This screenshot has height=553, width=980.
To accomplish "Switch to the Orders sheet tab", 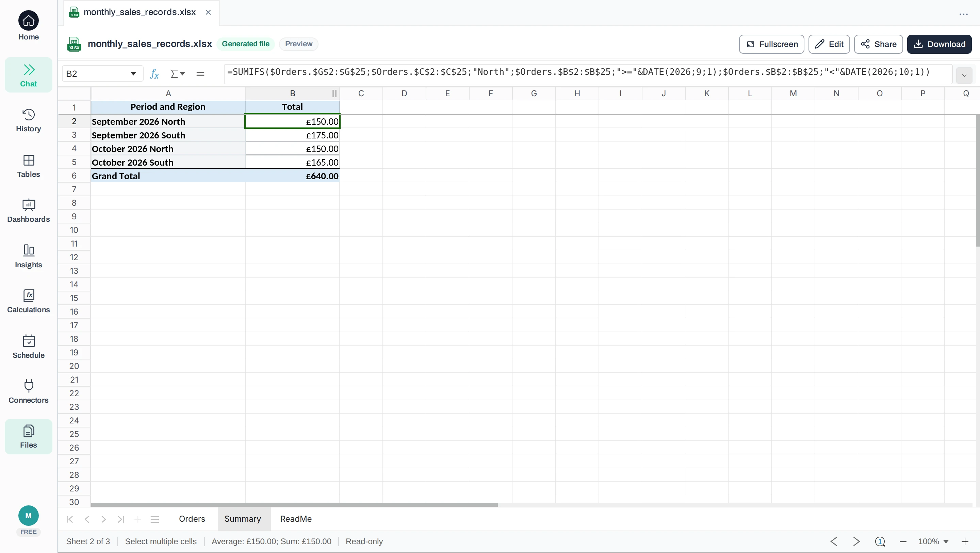I will [192, 519].
